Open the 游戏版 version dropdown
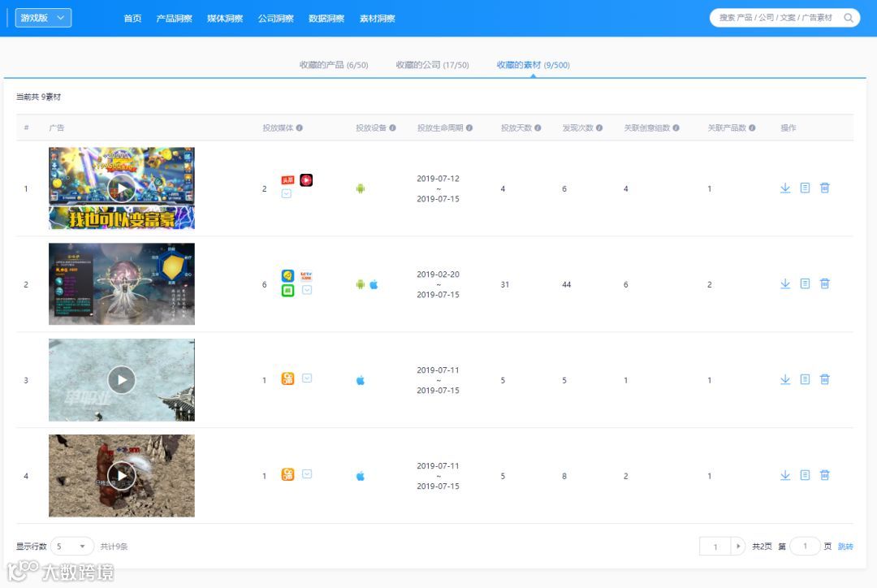 [43, 18]
